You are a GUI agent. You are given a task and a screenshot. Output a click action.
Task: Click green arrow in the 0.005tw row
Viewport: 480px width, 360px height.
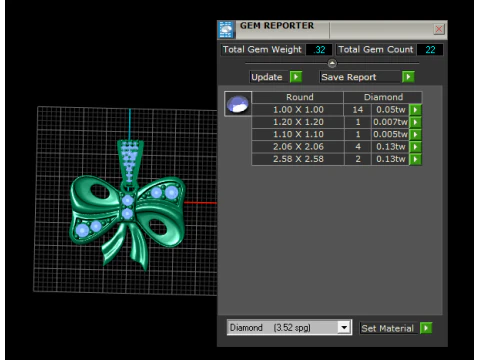click(x=415, y=134)
